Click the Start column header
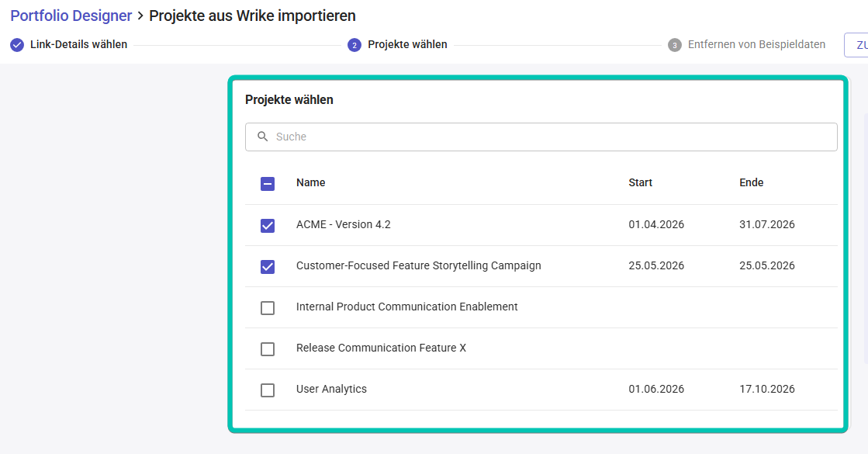The height and width of the screenshot is (454, 868). (639, 182)
